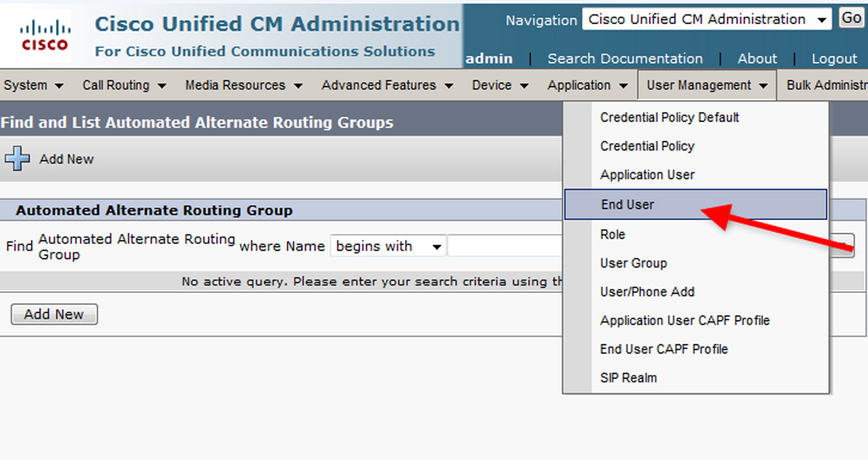Image resolution: width=868 pixels, height=460 pixels.
Task: Expand the 'begins with' dropdown
Action: coord(388,246)
